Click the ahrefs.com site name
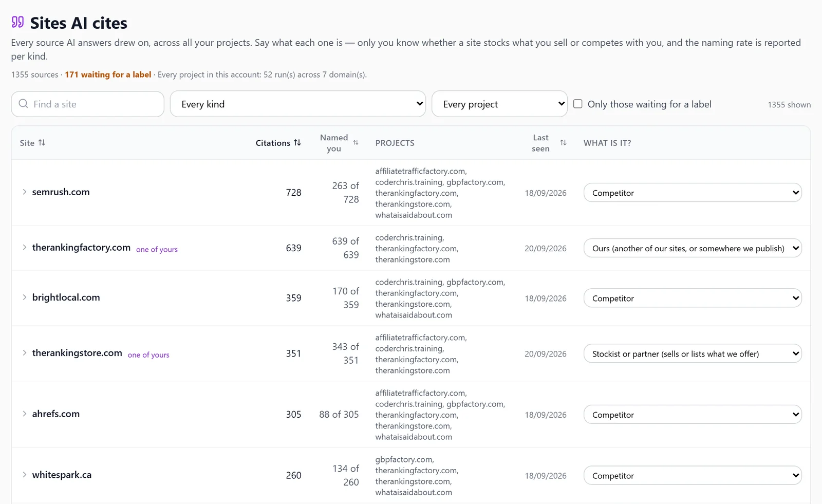 55,414
